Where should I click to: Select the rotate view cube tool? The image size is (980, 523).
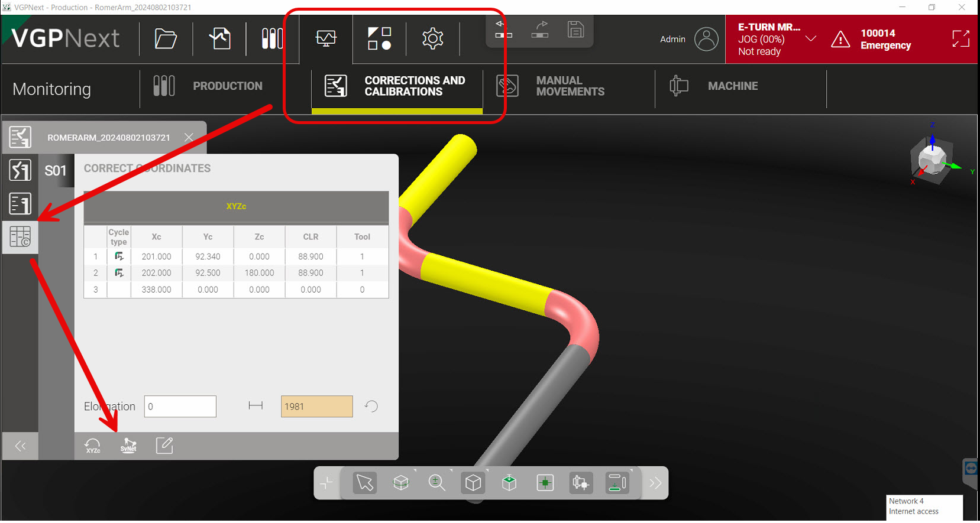[401, 483]
